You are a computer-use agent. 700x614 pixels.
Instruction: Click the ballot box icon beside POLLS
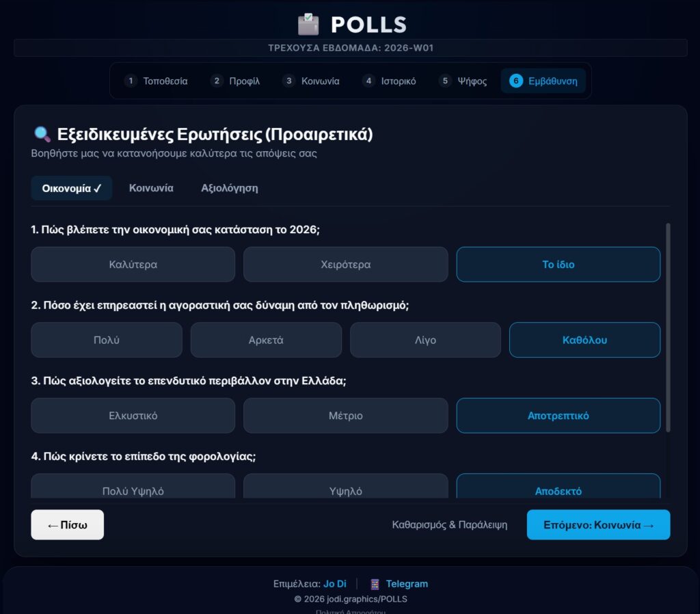(x=308, y=25)
